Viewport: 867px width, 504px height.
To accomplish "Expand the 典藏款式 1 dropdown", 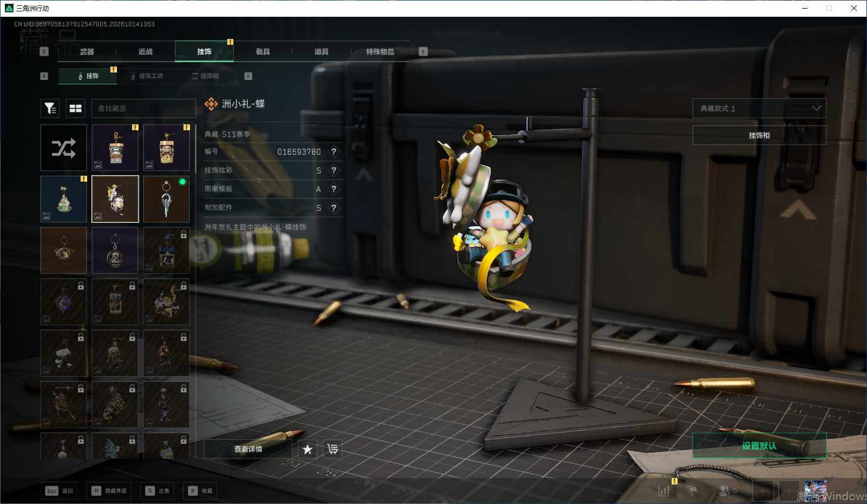I will coord(759,108).
